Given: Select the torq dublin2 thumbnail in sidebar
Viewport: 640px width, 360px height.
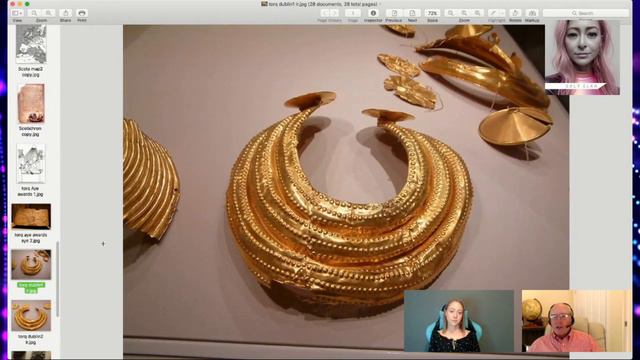Looking at the screenshot, I should 31,316.
